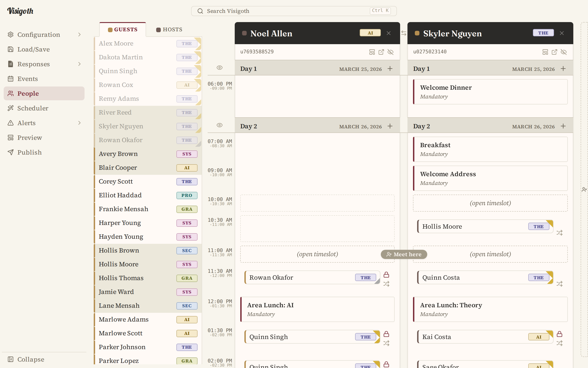Open the Scheduler page
Viewport: 588px width, 368px height.
pyautogui.click(x=44, y=108)
